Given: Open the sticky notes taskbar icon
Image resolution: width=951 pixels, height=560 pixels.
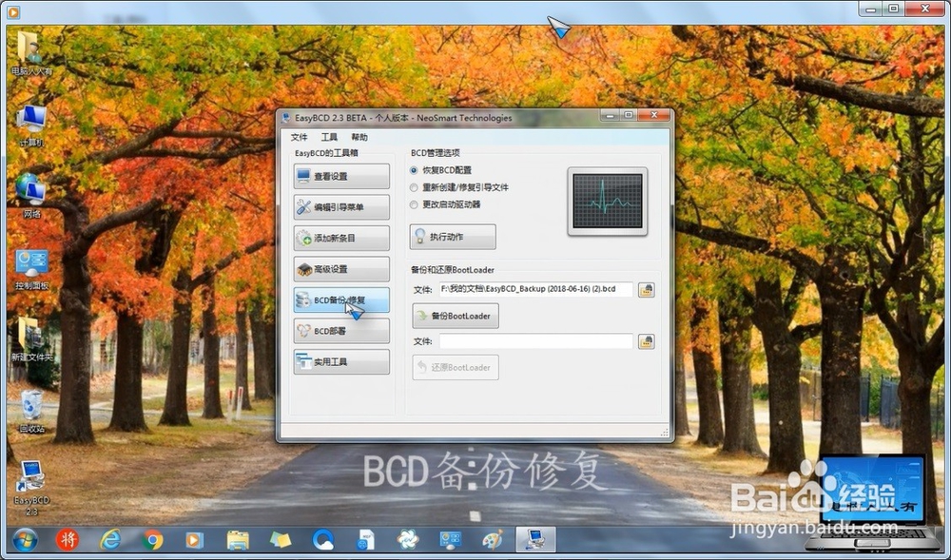Looking at the screenshot, I should coord(280,539).
